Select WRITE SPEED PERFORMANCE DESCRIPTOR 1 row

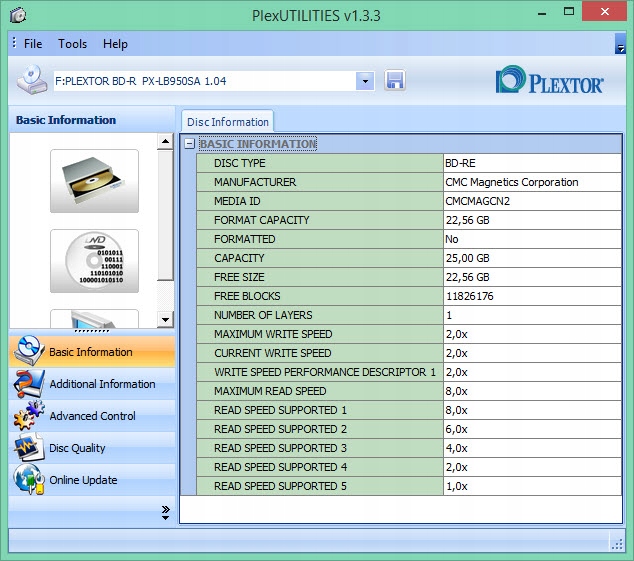[x=320, y=372]
